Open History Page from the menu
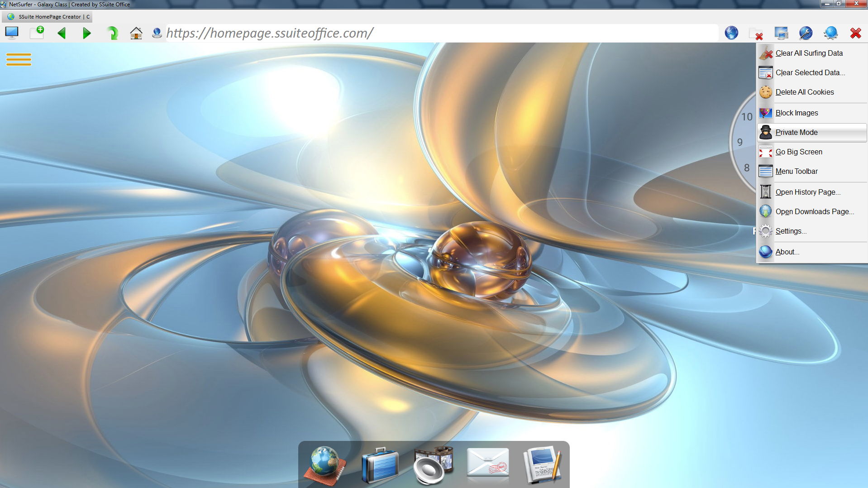 [812, 192]
